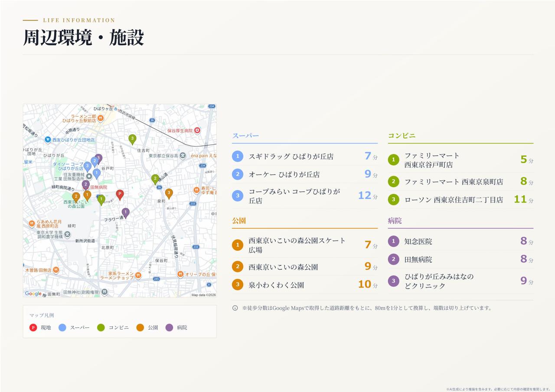Select orange park pin 1 on the map
This screenshot has height=392, width=555.
[x=87, y=195]
